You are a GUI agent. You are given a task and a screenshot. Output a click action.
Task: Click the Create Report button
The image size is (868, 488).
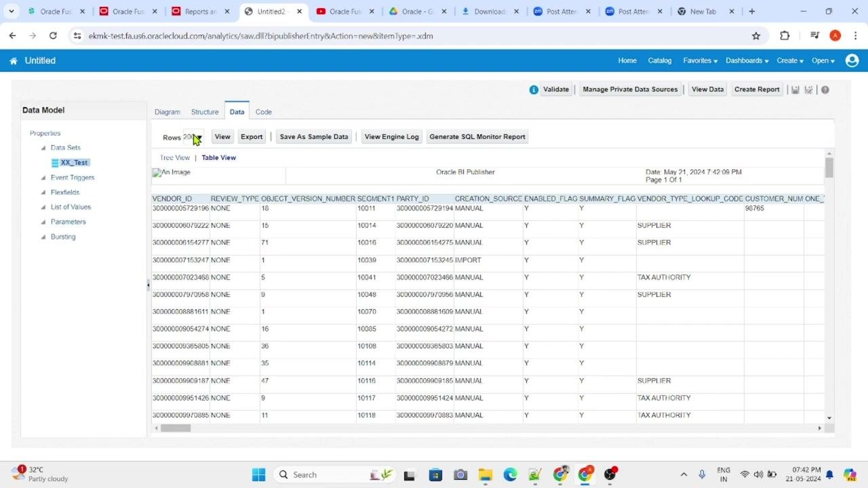[757, 89]
